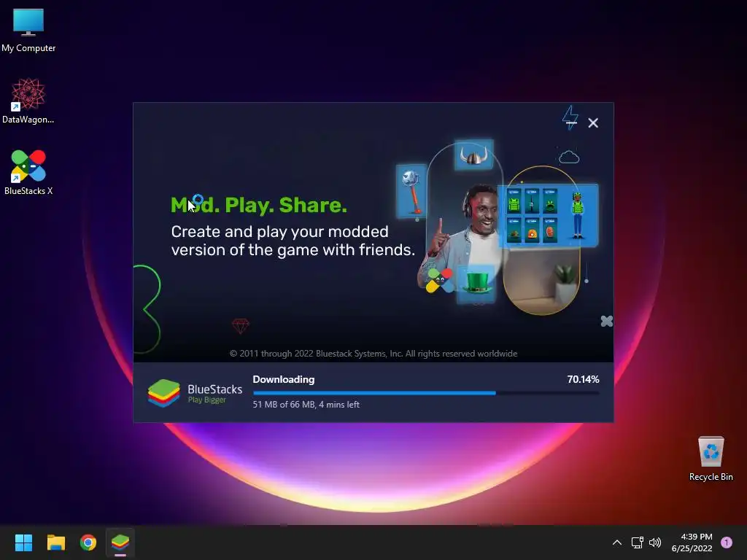This screenshot has height=560, width=747.
Task: Click the green top hat image card
Action: tap(476, 284)
